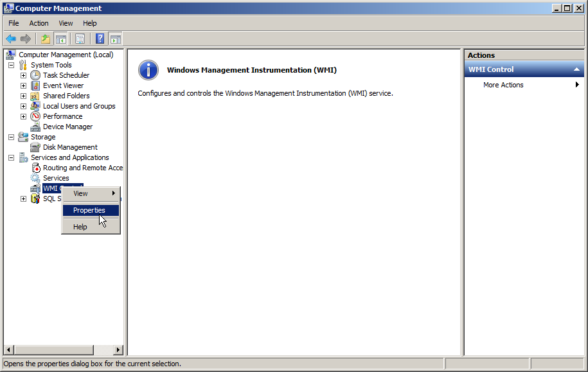The image size is (588, 372).
Task: Toggle the Show/Hide Action Pane icon
Action: [116, 39]
